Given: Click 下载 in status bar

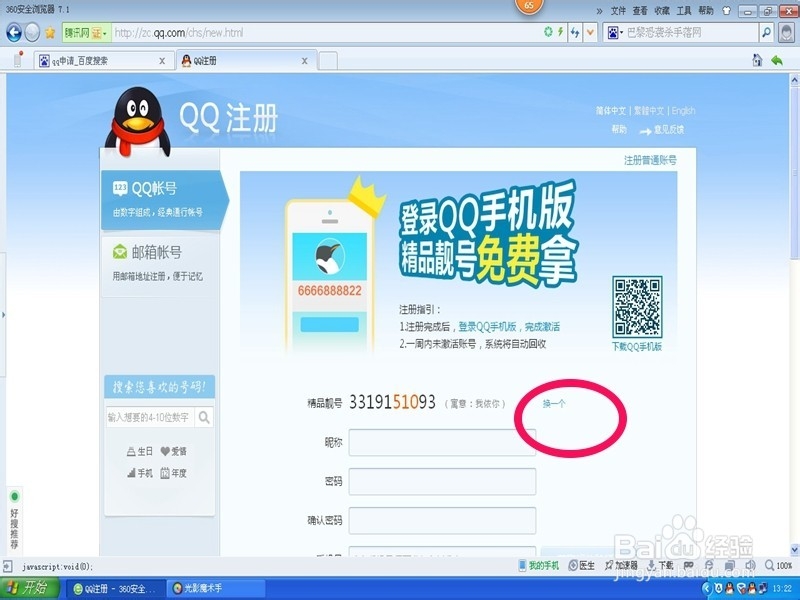Looking at the screenshot, I should click(x=660, y=565).
